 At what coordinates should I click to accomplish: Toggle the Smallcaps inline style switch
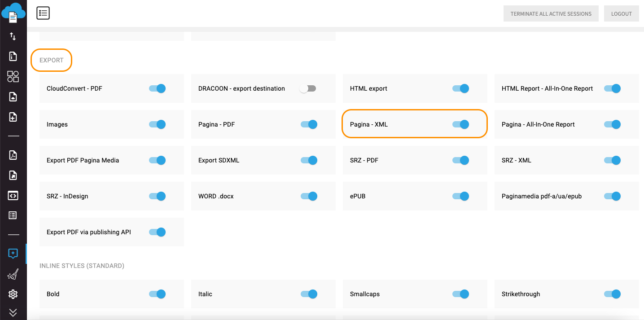coord(461,294)
